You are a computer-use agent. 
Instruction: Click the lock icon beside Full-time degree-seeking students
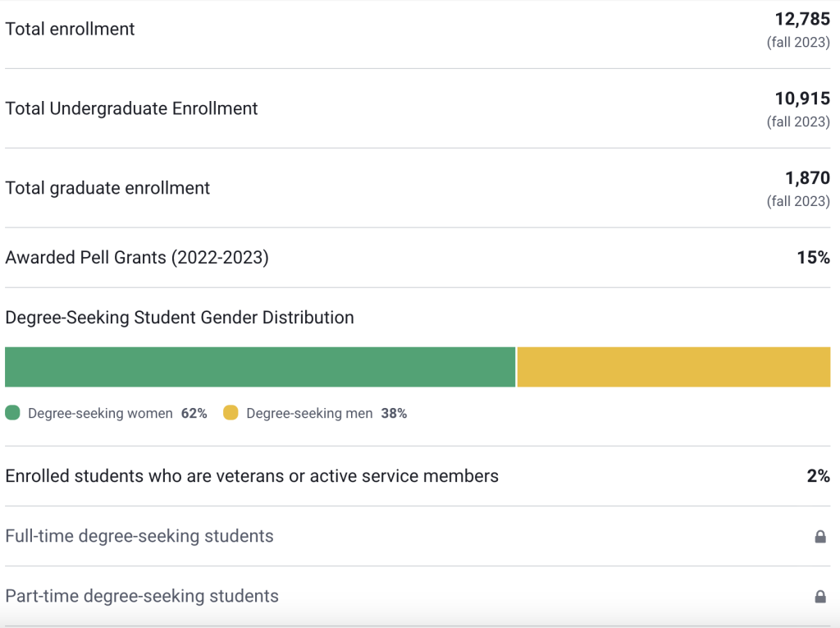[819, 536]
